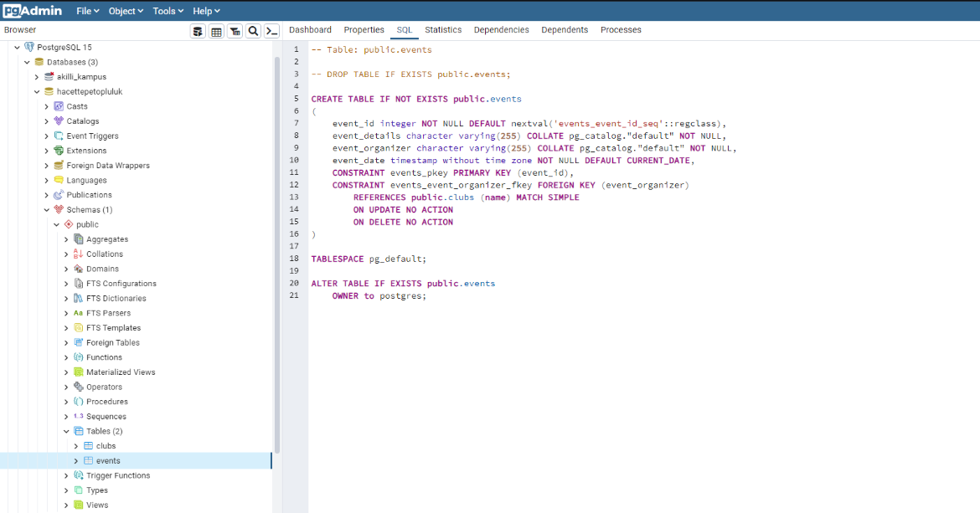Launch the PSQL Tool console
The width and height of the screenshot is (980, 513).
pyautogui.click(x=271, y=30)
